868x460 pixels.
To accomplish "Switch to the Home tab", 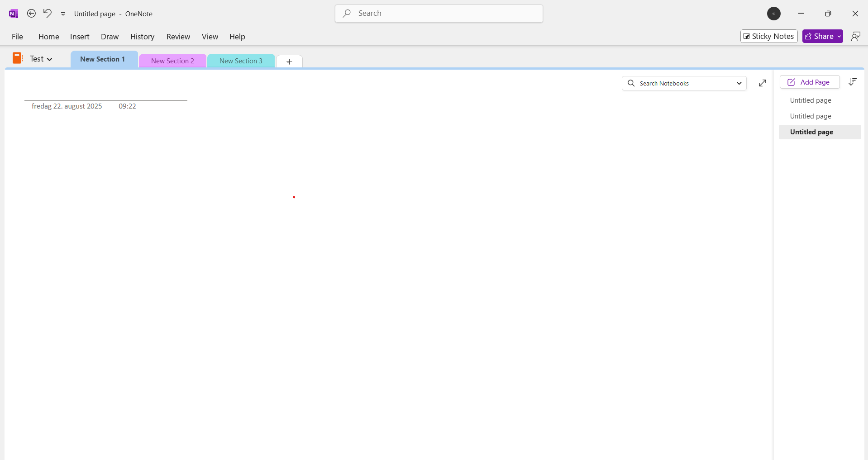I will 49,37.
